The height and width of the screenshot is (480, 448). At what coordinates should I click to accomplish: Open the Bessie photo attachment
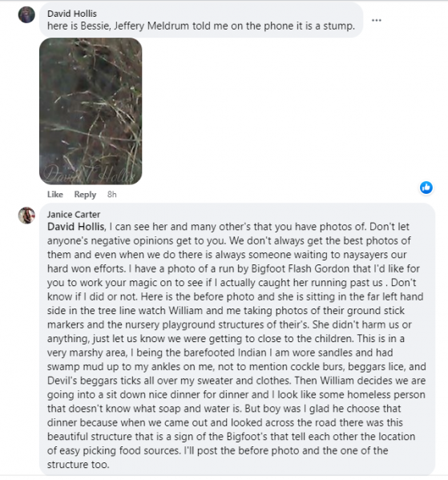tap(91, 111)
